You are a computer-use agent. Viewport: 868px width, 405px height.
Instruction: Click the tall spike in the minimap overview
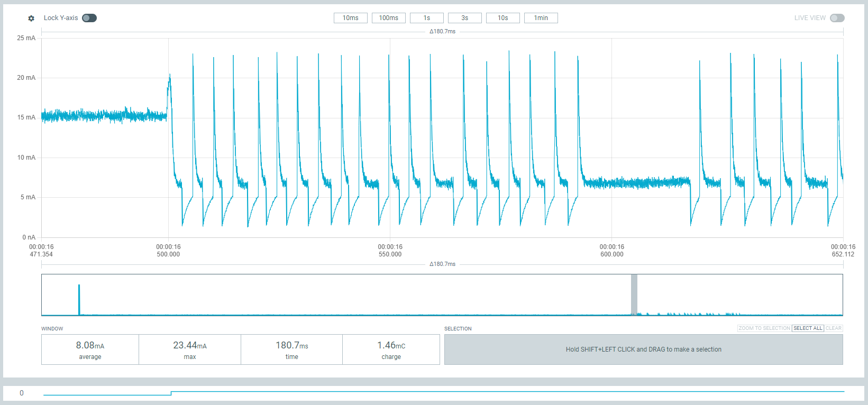(79, 299)
